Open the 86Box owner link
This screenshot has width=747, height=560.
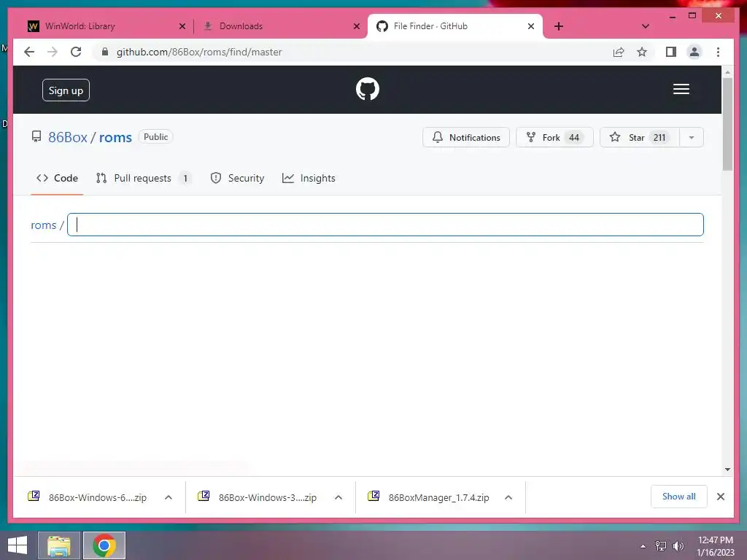pyautogui.click(x=68, y=137)
